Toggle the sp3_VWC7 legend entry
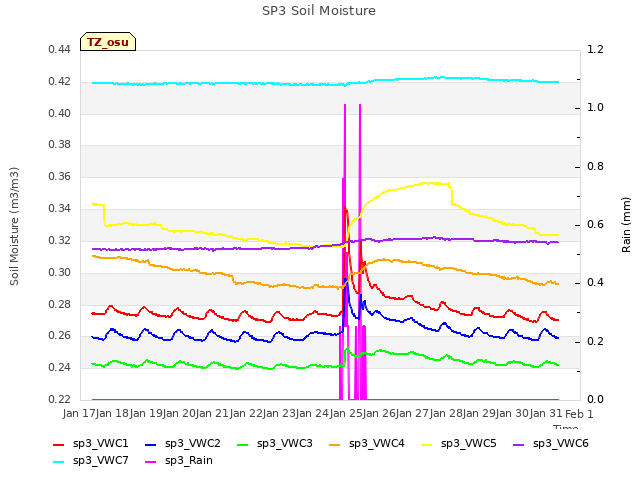 [91, 461]
